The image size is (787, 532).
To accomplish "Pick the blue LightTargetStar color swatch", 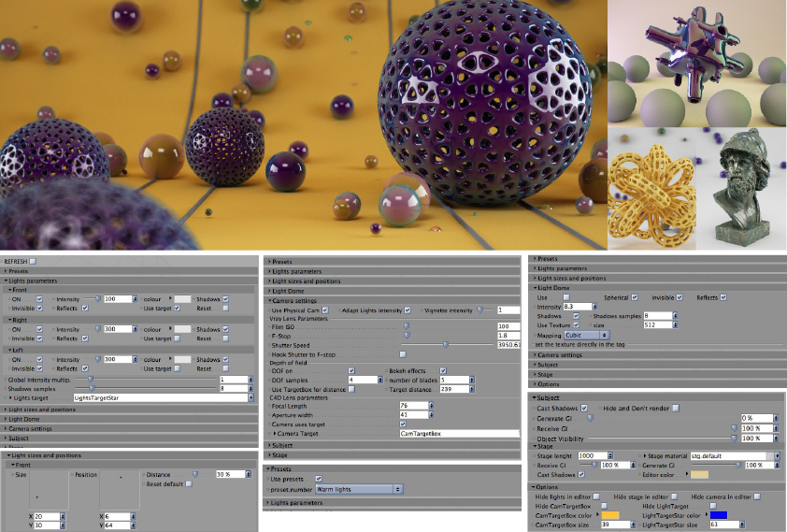I will coord(718,515).
